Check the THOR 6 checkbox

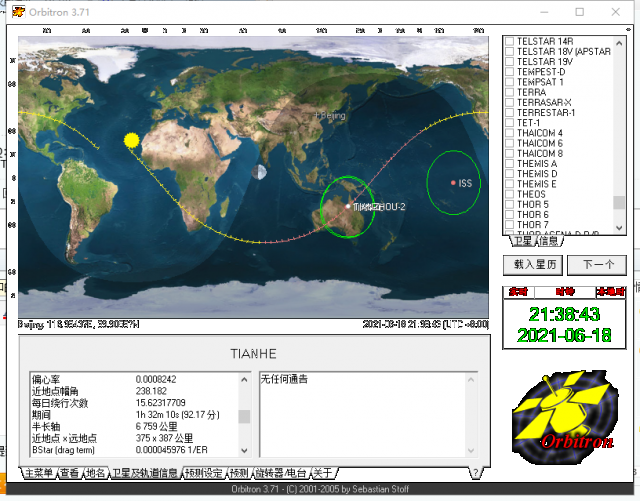click(x=509, y=215)
